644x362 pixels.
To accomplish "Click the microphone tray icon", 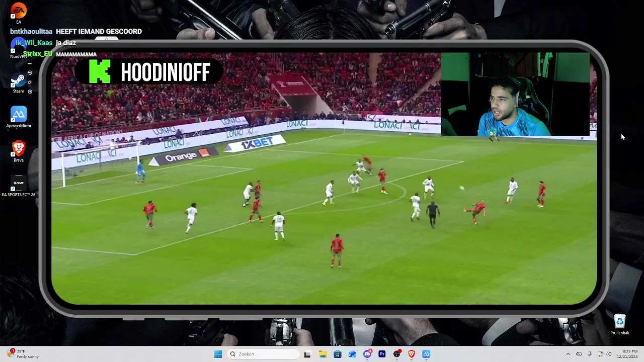I will point(589,354).
